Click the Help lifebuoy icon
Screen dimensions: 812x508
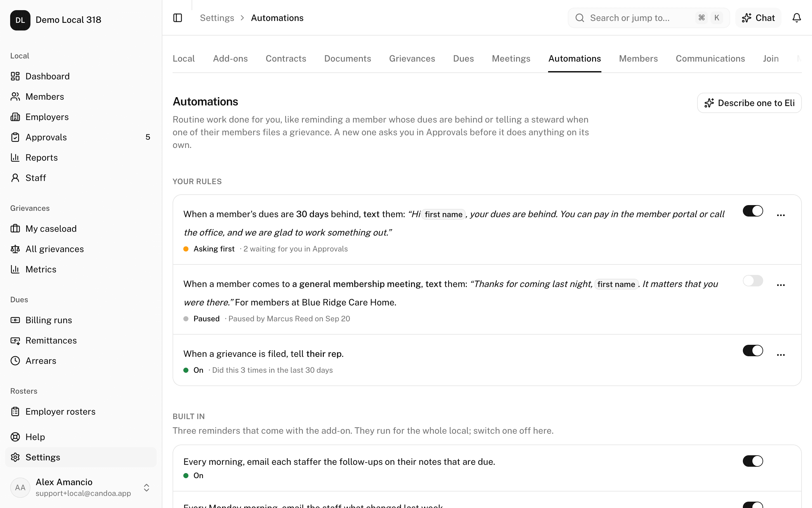coord(15,437)
